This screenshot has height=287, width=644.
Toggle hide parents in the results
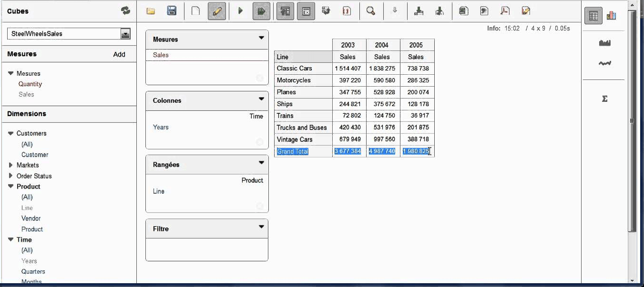(285, 10)
